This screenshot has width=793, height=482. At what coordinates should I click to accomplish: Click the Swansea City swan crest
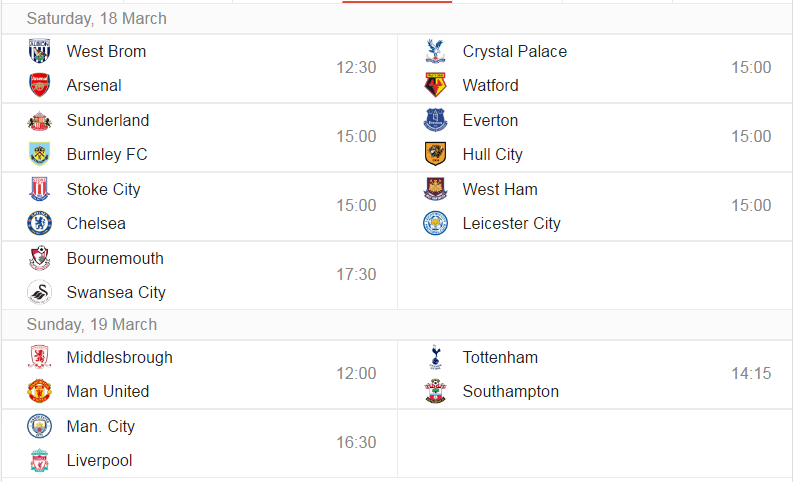[39, 292]
